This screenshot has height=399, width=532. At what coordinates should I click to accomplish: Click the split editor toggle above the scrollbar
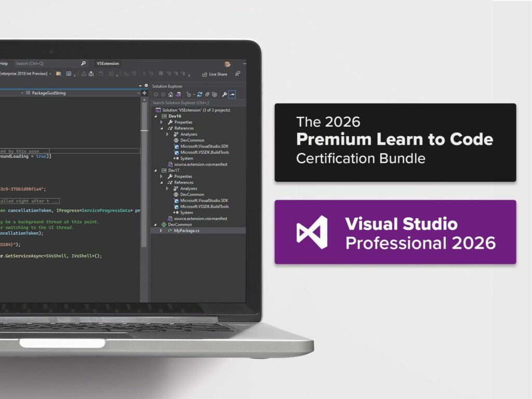click(x=144, y=93)
